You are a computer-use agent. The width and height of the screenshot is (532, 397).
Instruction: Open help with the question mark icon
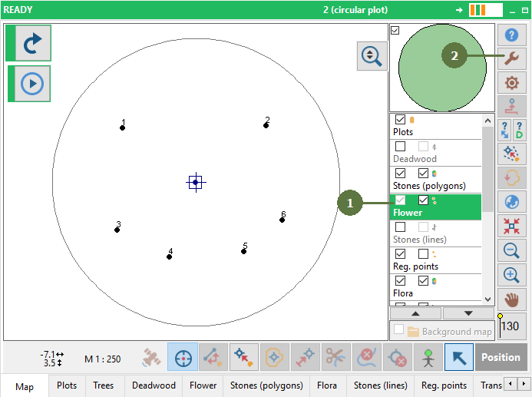tap(512, 35)
